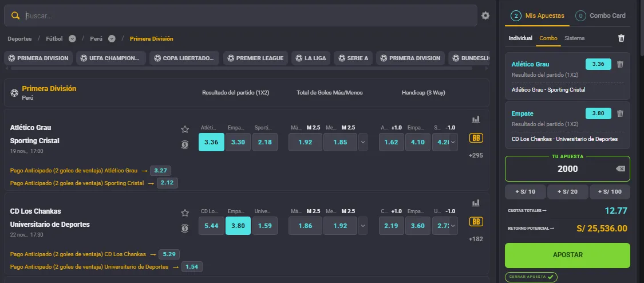Open Bet Builder BB for CD Los Chankas match
The image size is (644, 283).
tap(476, 222)
